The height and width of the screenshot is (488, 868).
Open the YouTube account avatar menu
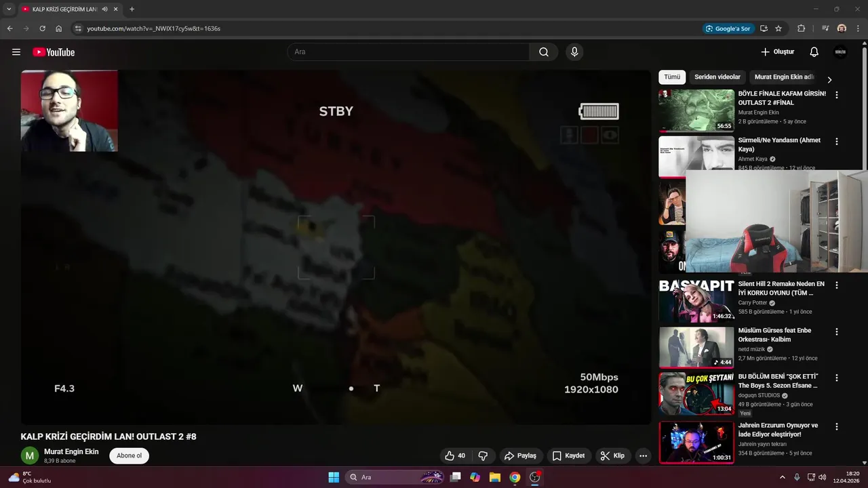coord(840,52)
